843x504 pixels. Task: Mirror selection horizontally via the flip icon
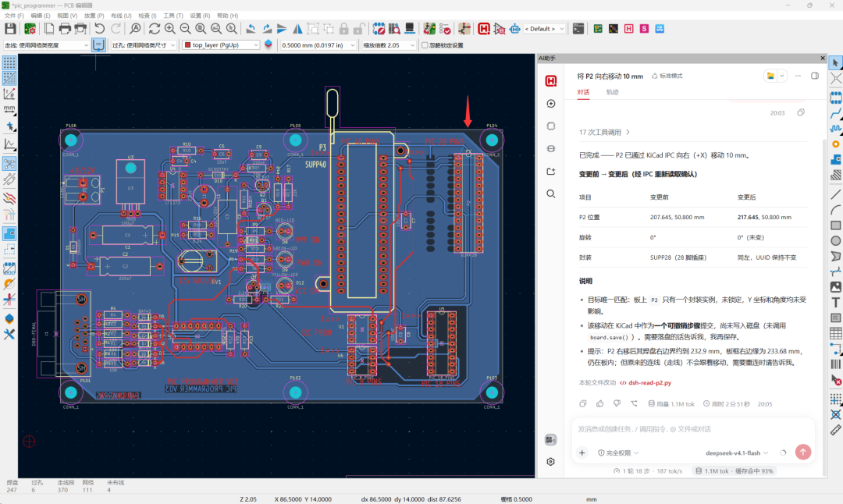click(x=297, y=29)
